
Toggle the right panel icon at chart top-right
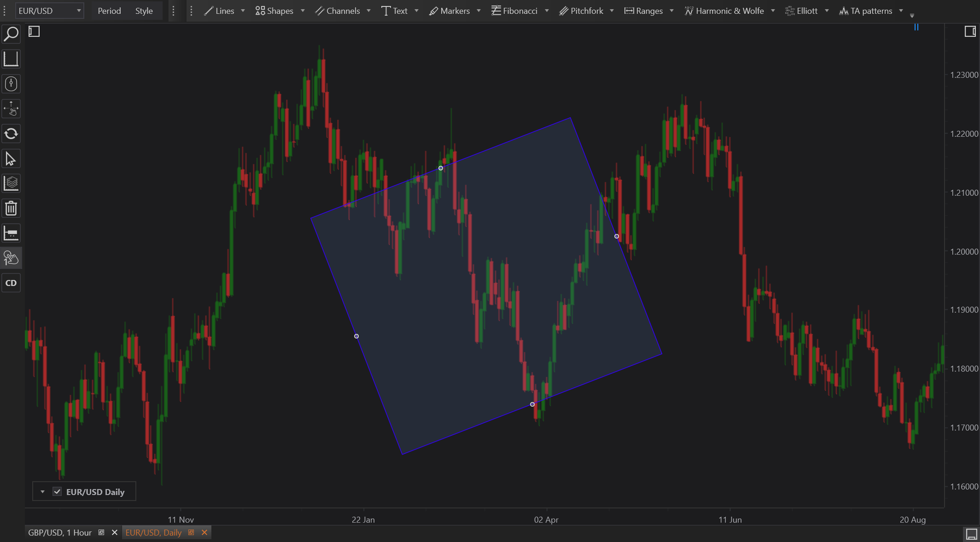(970, 31)
